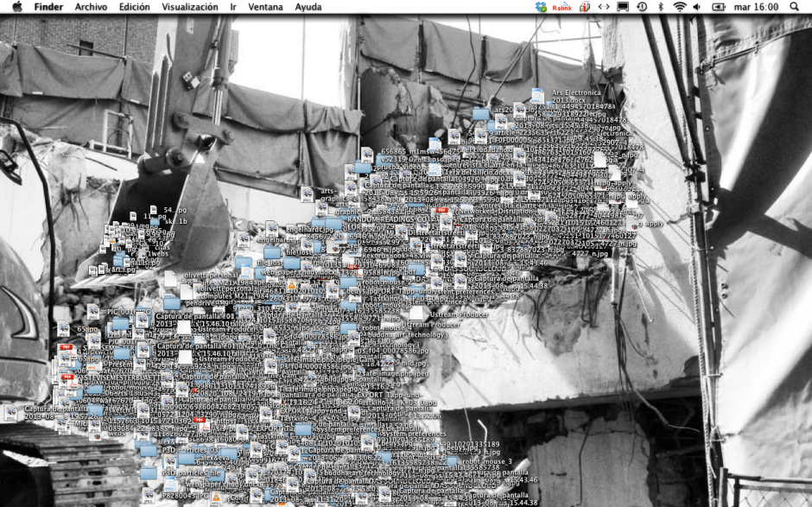The height and width of the screenshot is (507, 812).
Task: Open the Ir menu
Action: coord(233,7)
